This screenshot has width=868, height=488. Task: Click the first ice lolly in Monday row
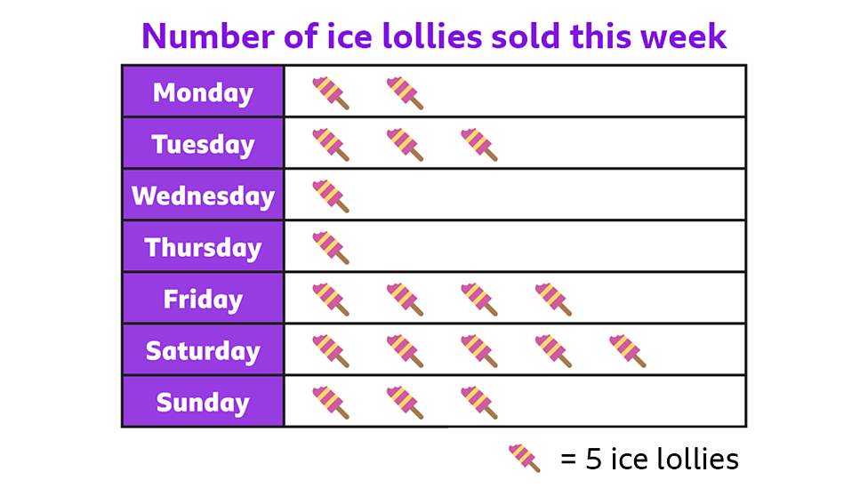click(x=330, y=92)
